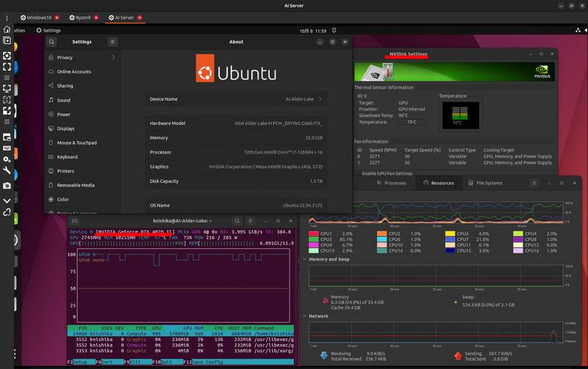Open Sharing in Settings sidebar
The width and height of the screenshot is (588, 369).
pyautogui.click(x=82, y=86)
